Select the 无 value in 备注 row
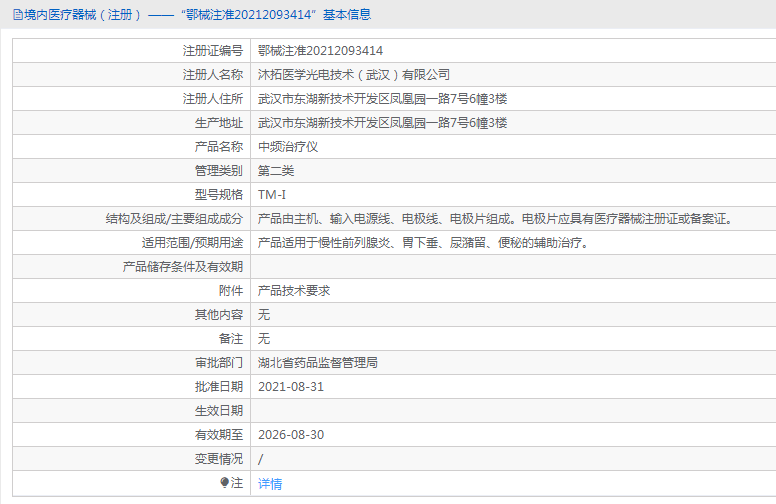Screen dimensions: 776x504 tap(264, 339)
